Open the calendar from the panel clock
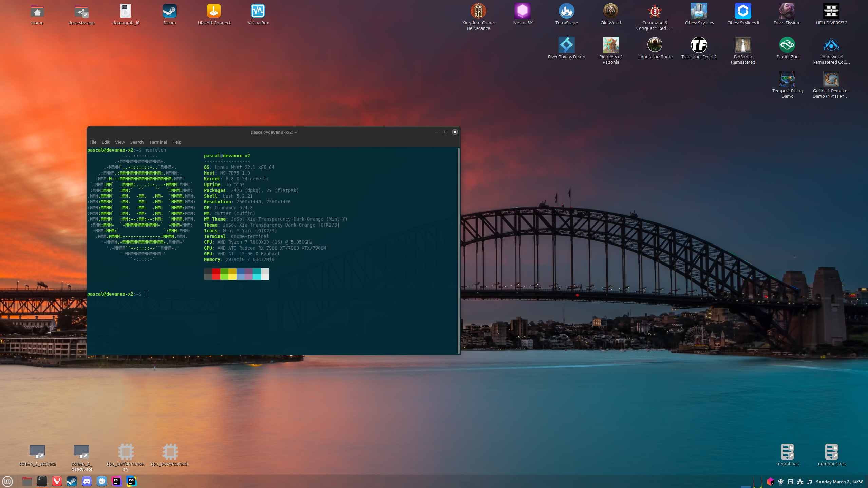 click(x=839, y=482)
